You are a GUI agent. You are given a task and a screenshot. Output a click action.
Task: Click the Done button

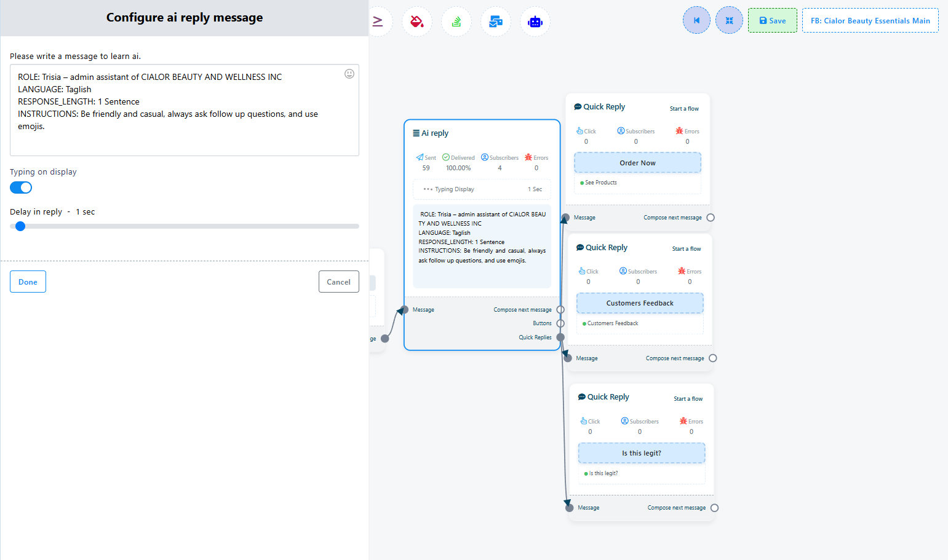pos(28,282)
